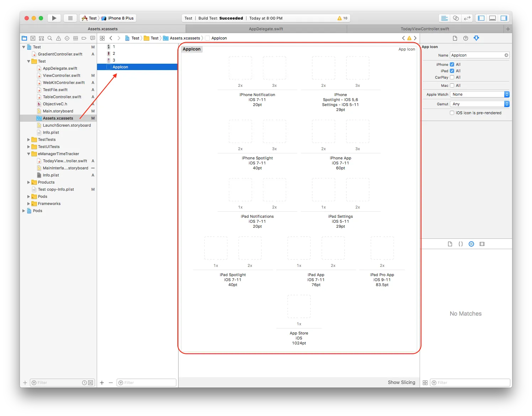Switch to the AppDelegate.swift tab
Viewport: 532px width, 416px height.
[x=266, y=29]
